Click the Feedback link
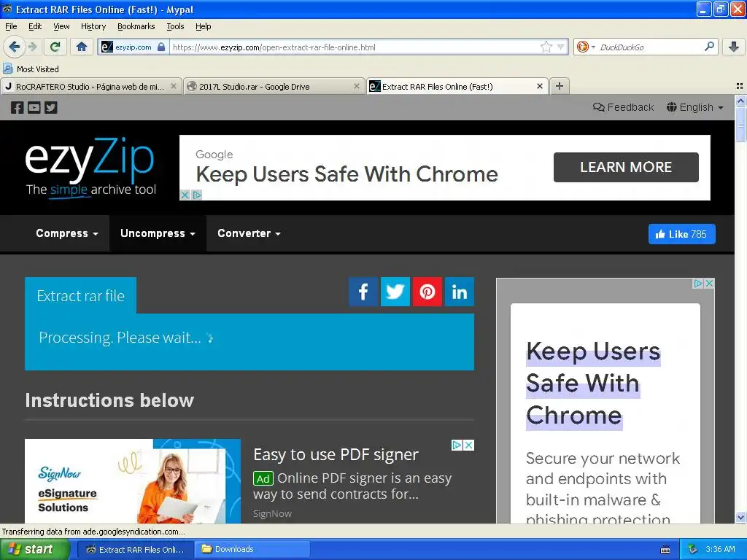747x560 pixels. (623, 107)
